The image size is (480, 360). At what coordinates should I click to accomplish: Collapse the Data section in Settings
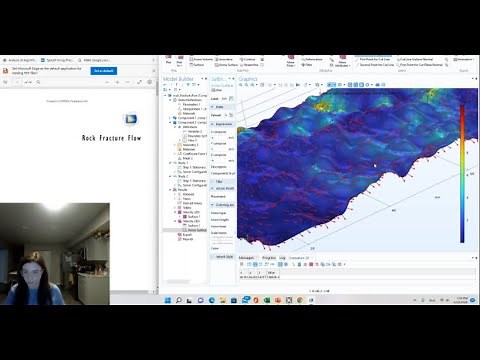pos(213,107)
